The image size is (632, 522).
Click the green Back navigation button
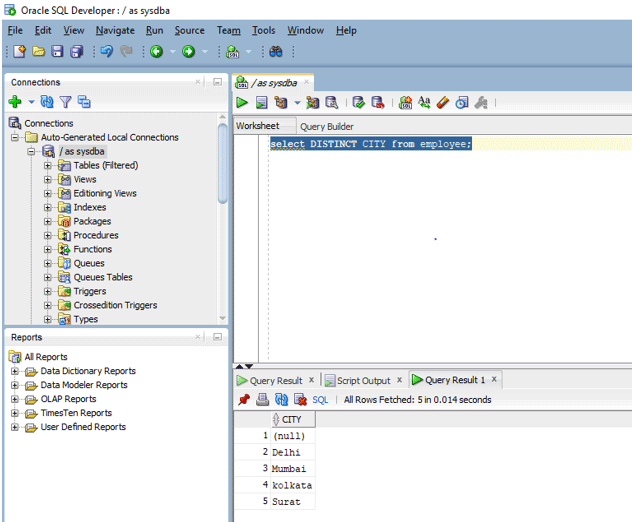156,52
